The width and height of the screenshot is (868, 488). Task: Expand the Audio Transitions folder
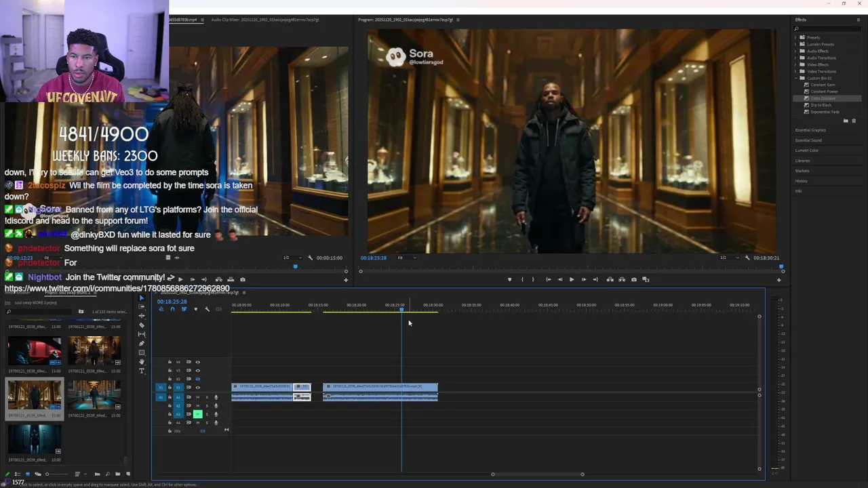796,58
